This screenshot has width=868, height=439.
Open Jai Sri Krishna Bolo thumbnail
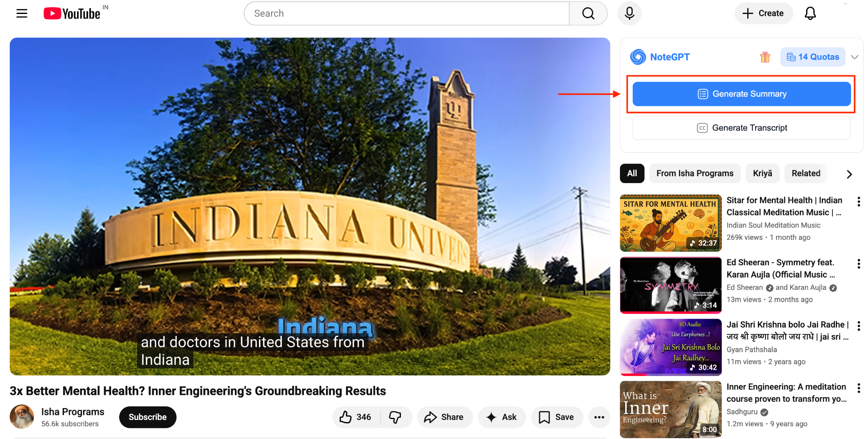(x=670, y=347)
